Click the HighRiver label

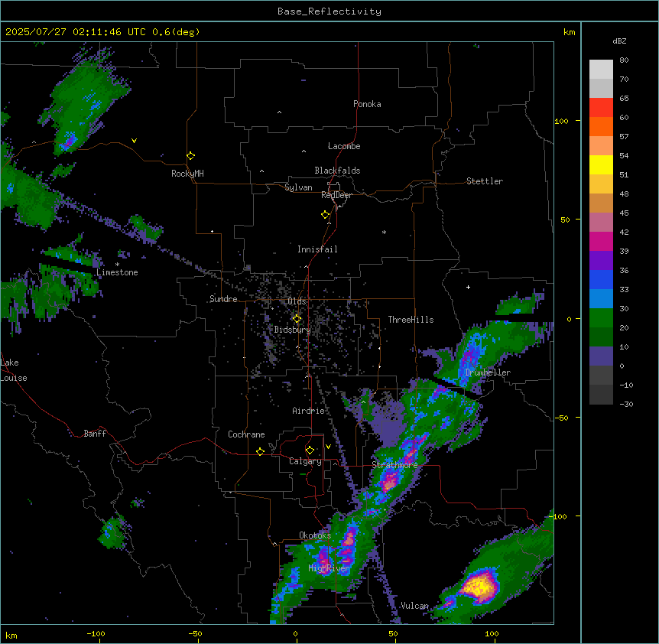[x=329, y=568]
